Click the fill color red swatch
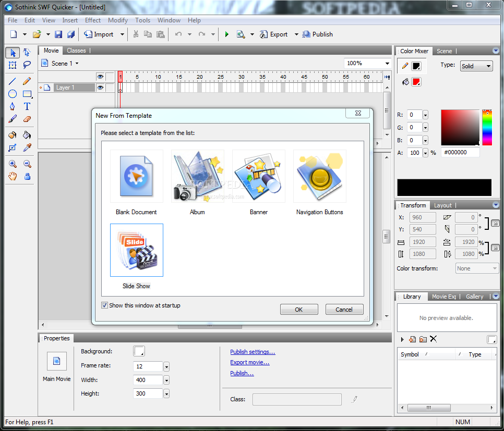Viewport: 504px width, 431px height. click(x=416, y=82)
